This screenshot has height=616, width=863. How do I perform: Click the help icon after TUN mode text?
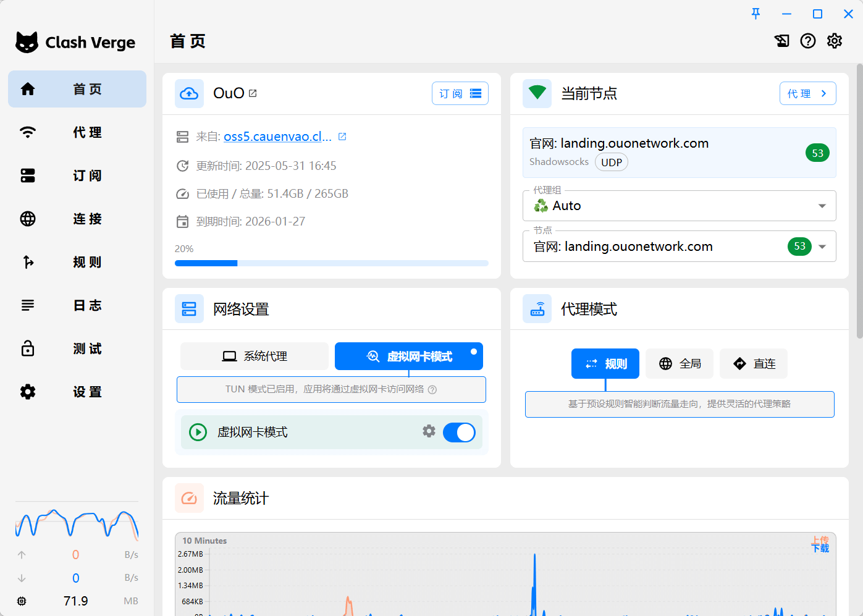[432, 390]
